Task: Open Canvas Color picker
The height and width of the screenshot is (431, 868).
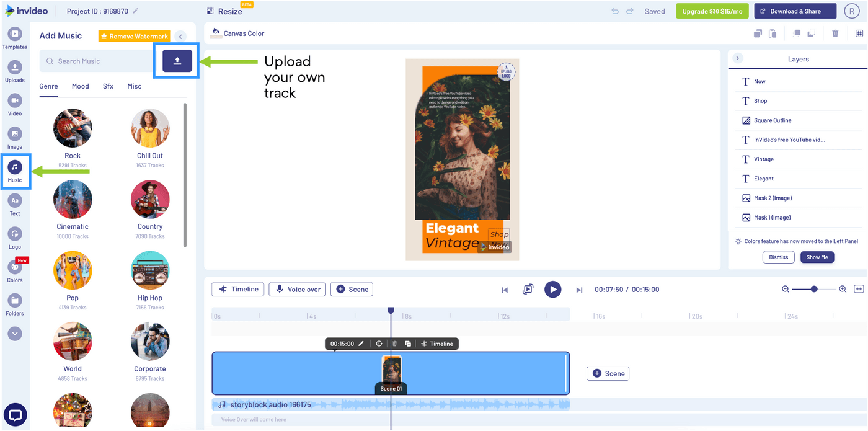Action: pos(238,33)
